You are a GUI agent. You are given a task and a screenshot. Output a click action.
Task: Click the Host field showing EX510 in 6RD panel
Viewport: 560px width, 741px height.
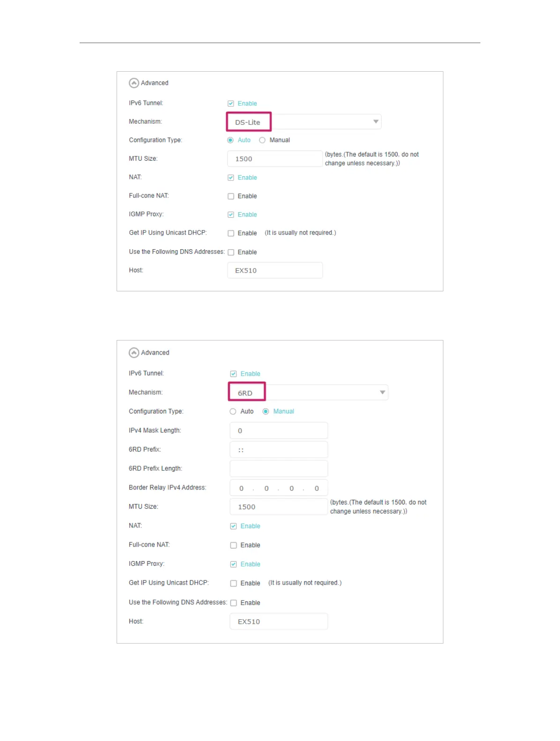pyautogui.click(x=279, y=622)
